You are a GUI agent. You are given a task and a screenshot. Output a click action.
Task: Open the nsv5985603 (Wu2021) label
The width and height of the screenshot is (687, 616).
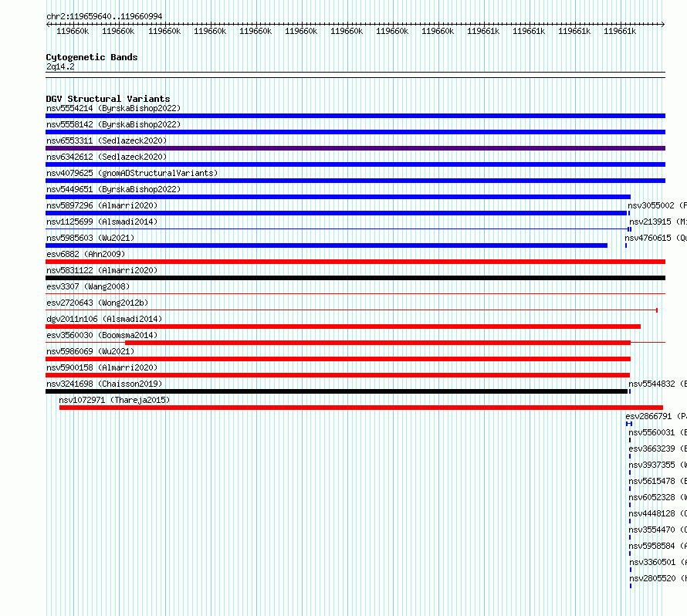(90, 238)
